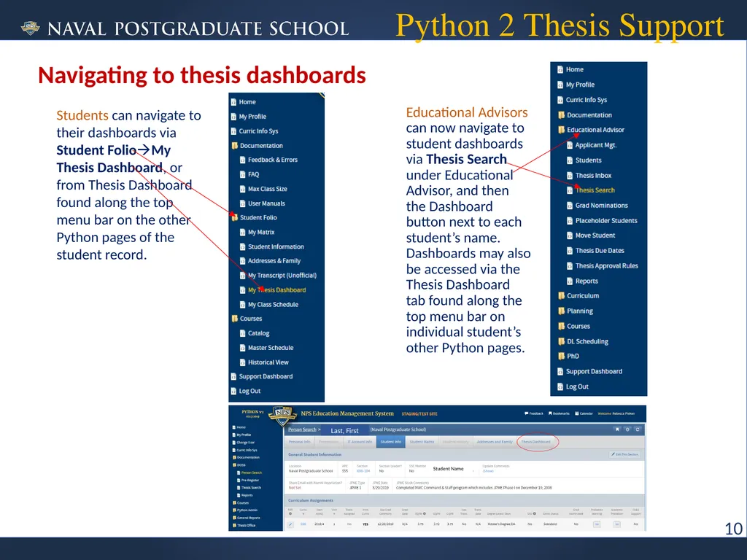Click the page icon next to Placeholder Students

coord(569,221)
